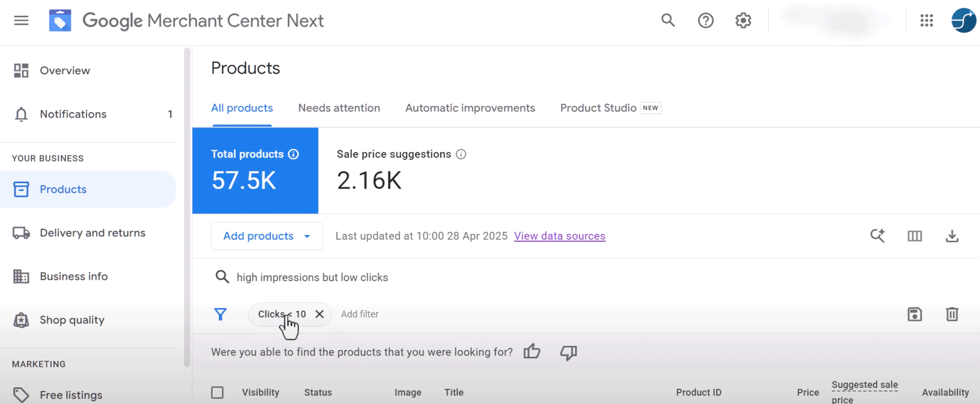The height and width of the screenshot is (404, 980).
Task: Click the Add filter field
Action: (x=359, y=314)
